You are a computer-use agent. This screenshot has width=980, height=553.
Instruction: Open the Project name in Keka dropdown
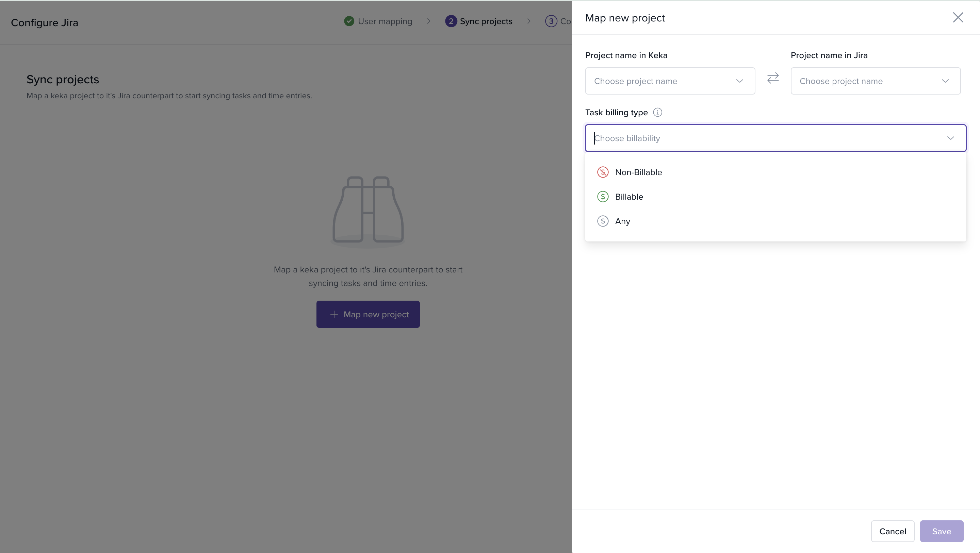pyautogui.click(x=670, y=81)
